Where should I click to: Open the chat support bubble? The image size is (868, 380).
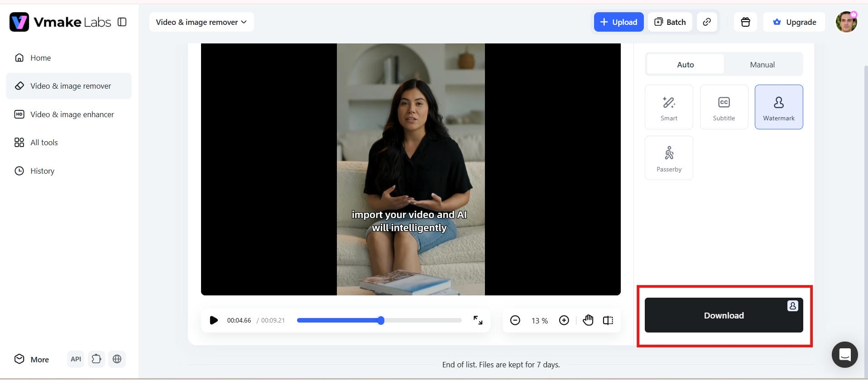844,355
